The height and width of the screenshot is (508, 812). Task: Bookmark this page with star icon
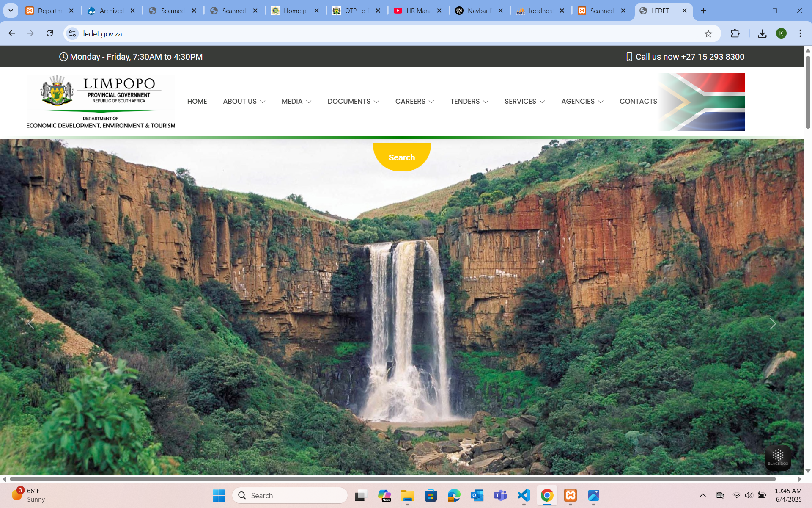(708, 34)
